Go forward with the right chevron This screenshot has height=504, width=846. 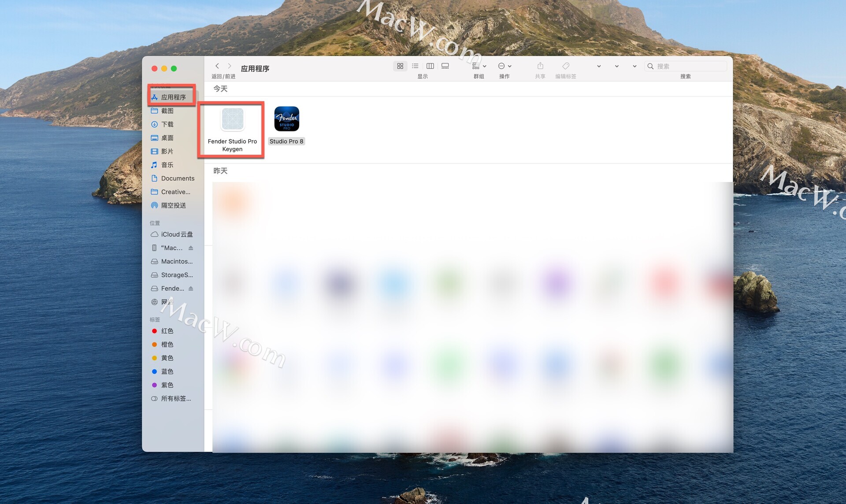pyautogui.click(x=230, y=66)
